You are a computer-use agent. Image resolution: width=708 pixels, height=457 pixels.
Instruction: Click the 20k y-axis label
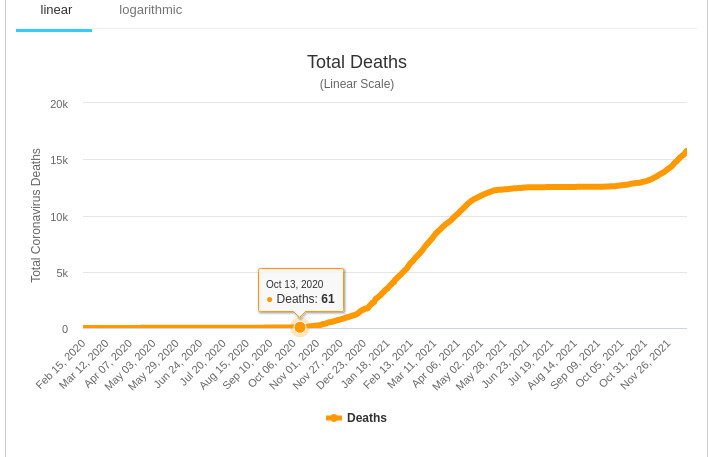click(59, 104)
